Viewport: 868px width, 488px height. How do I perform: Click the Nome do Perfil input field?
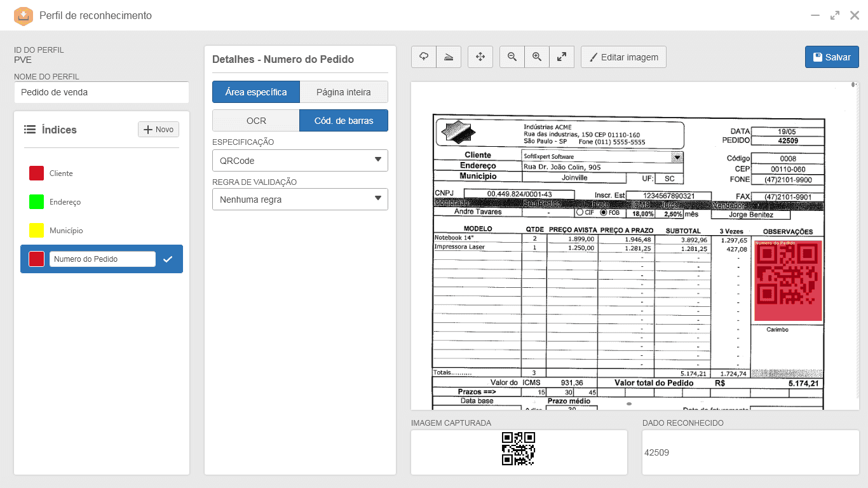pyautogui.click(x=102, y=92)
